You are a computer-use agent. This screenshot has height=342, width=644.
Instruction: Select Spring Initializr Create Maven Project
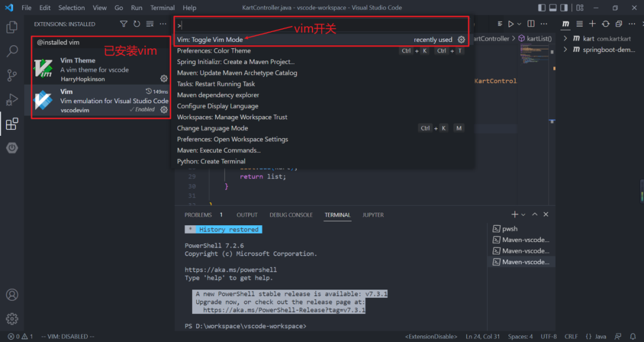321,61
